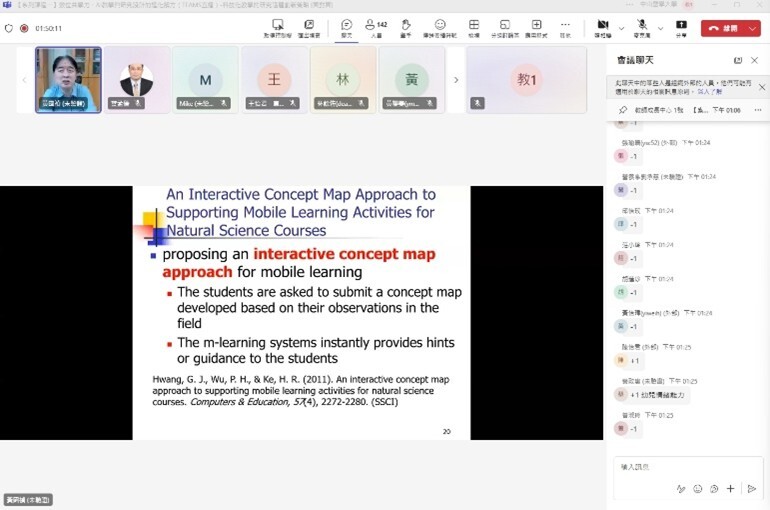Image resolution: width=770 pixels, height=510 pixels.
Task: Open the More actions ellipsis menu
Action: click(x=565, y=27)
